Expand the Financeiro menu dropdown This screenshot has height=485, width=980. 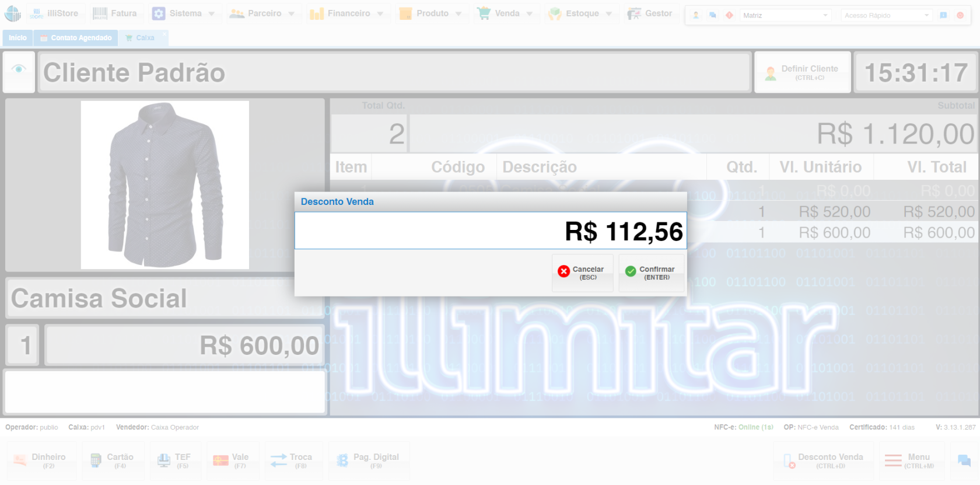click(x=346, y=13)
